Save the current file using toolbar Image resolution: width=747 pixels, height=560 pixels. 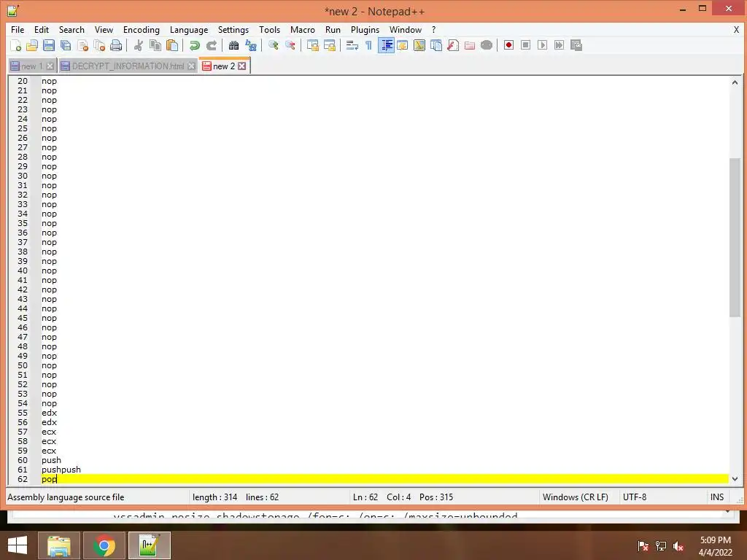49,45
